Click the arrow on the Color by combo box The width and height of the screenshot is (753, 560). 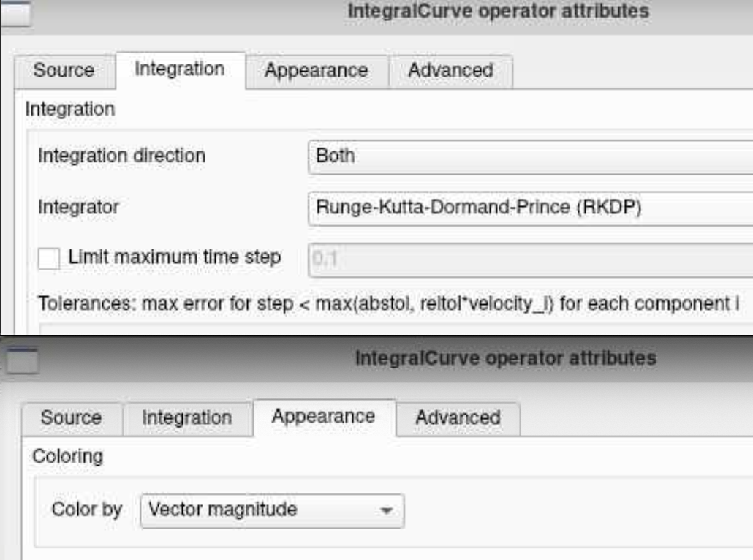(385, 510)
